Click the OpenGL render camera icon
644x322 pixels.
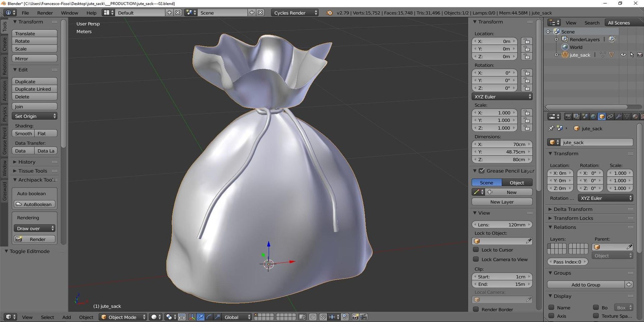tap(356, 317)
